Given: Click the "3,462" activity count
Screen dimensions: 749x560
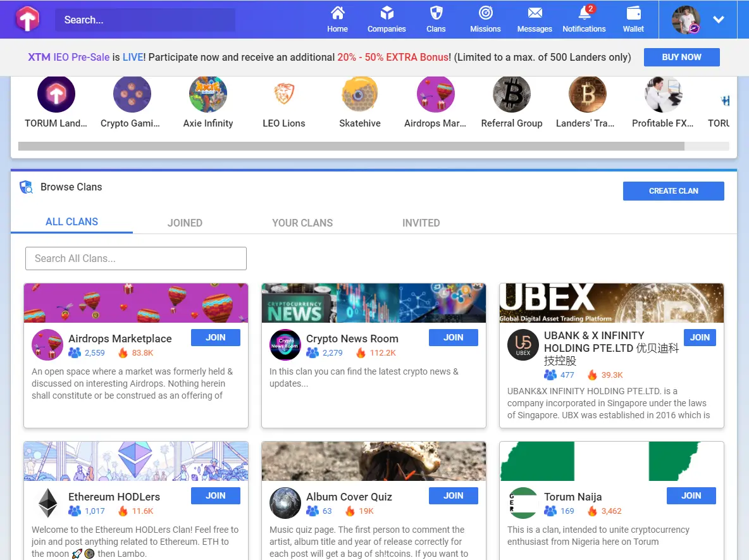Looking at the screenshot, I should [612, 511].
